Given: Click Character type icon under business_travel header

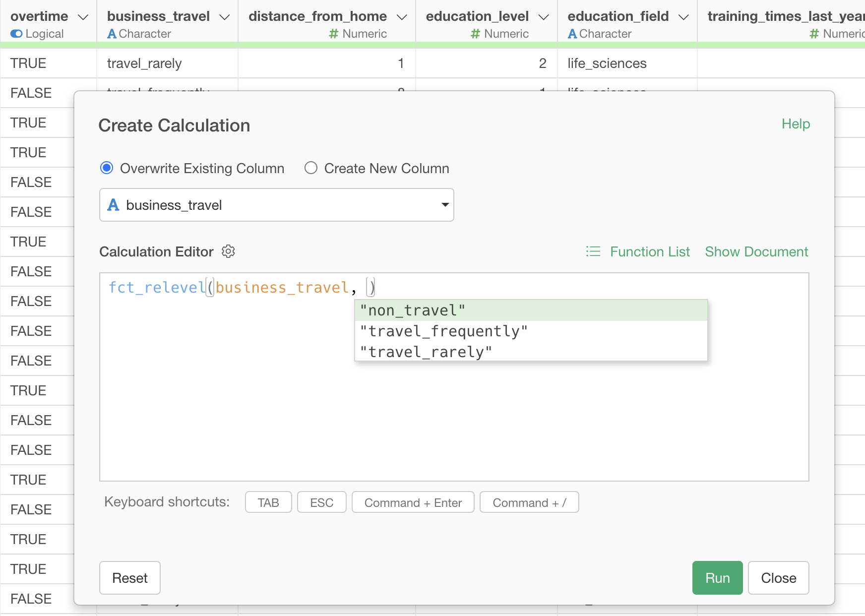Looking at the screenshot, I should coord(112,34).
